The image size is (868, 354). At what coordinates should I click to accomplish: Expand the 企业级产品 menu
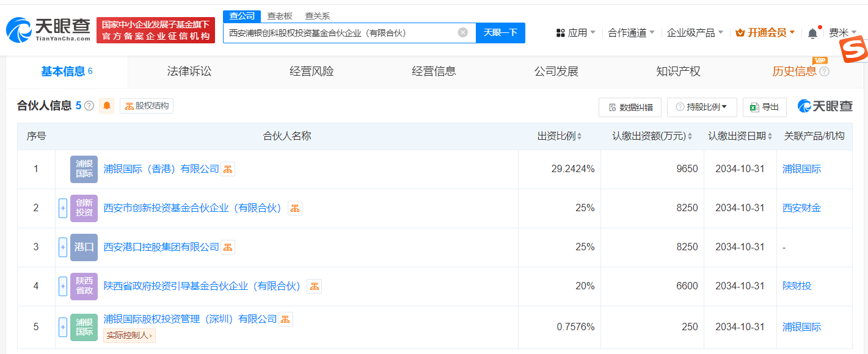coord(695,33)
